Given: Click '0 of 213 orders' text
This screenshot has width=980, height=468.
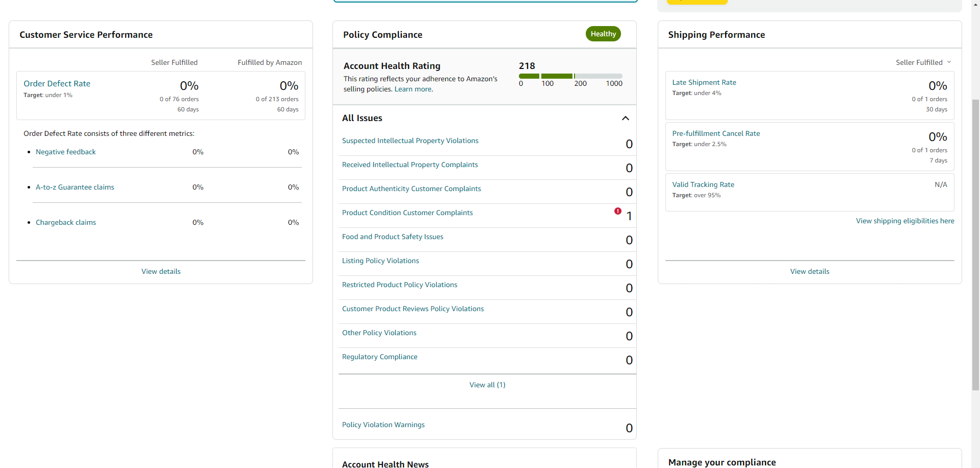Looking at the screenshot, I should tap(277, 99).
